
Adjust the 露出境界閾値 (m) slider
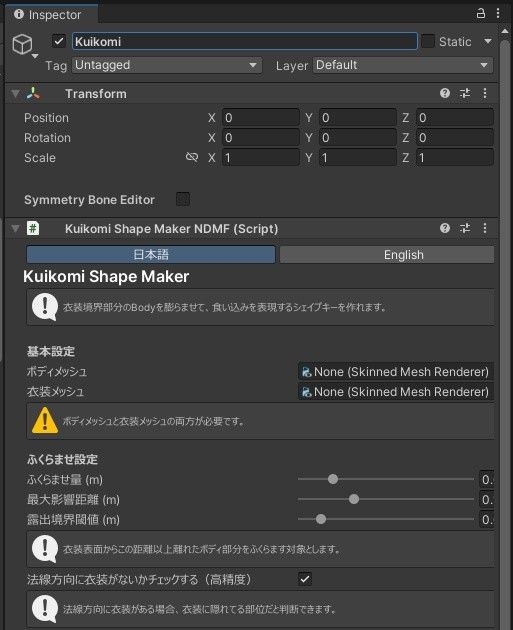pyautogui.click(x=386, y=519)
